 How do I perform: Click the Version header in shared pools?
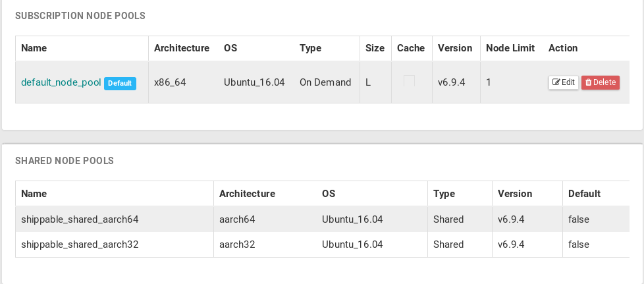click(x=515, y=194)
